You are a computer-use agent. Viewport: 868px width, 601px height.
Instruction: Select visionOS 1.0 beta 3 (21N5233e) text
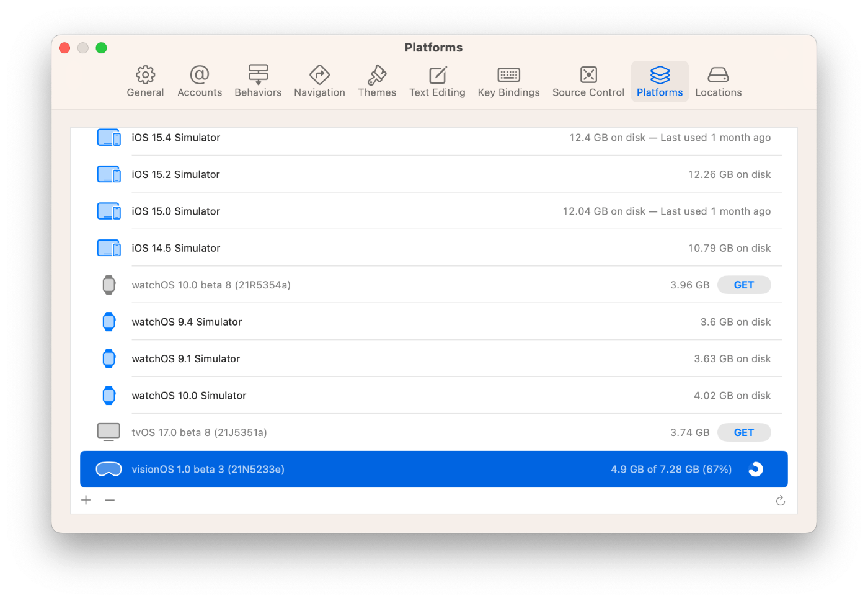pos(208,470)
